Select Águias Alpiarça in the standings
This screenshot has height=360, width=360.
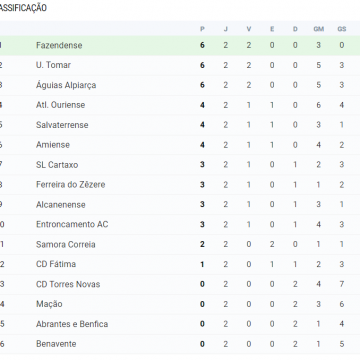66,85
